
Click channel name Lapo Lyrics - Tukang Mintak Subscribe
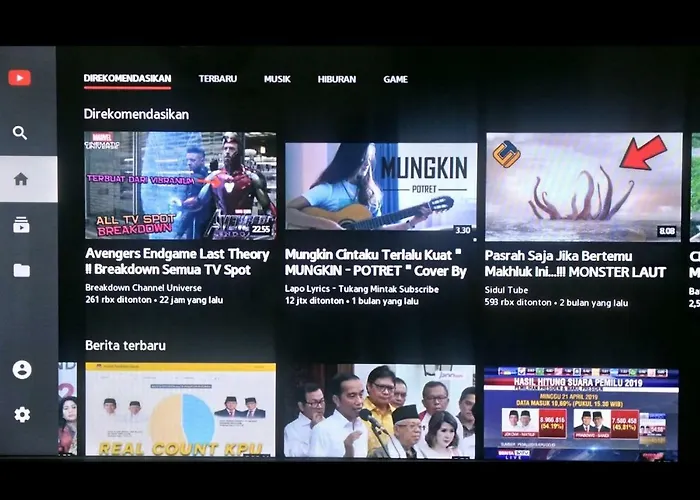[362, 289]
